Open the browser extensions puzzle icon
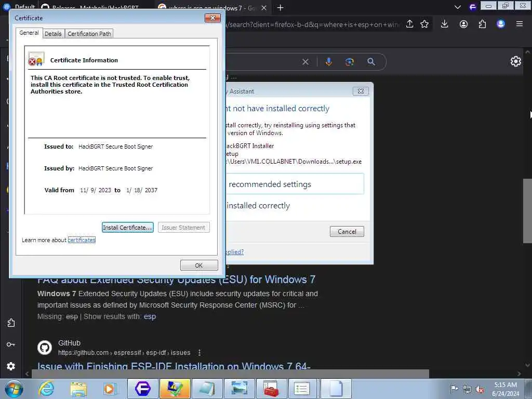 point(482,24)
